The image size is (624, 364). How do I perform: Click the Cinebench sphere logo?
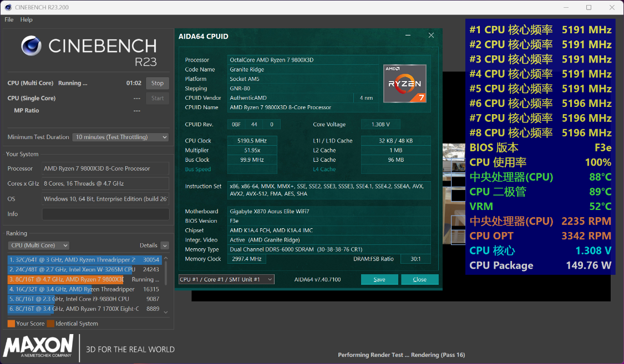click(x=32, y=45)
